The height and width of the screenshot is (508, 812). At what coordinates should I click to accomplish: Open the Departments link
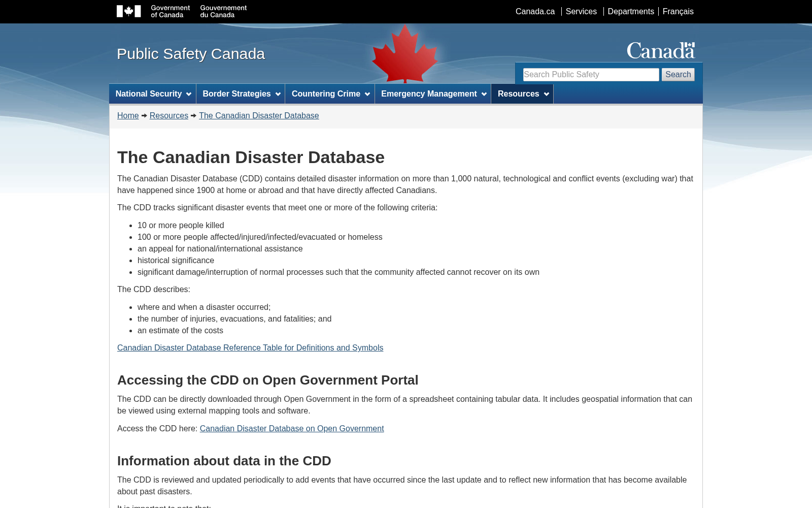coord(631,11)
